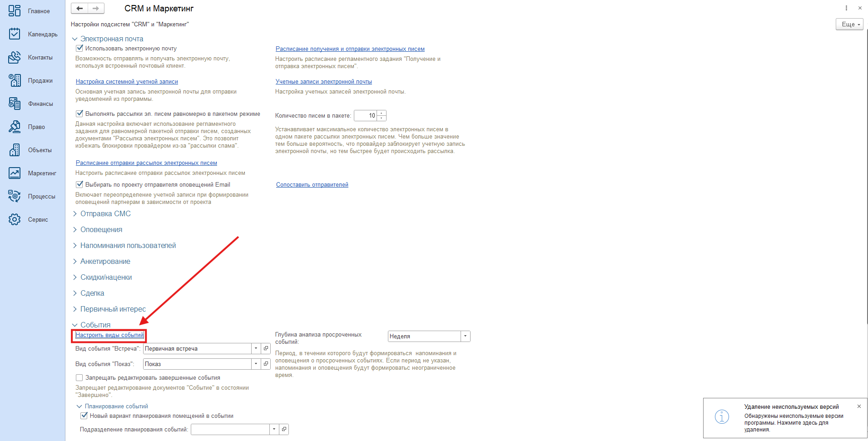This screenshot has height=441, width=868.
Task: Open the Финансы sidebar icon
Action: tap(15, 104)
